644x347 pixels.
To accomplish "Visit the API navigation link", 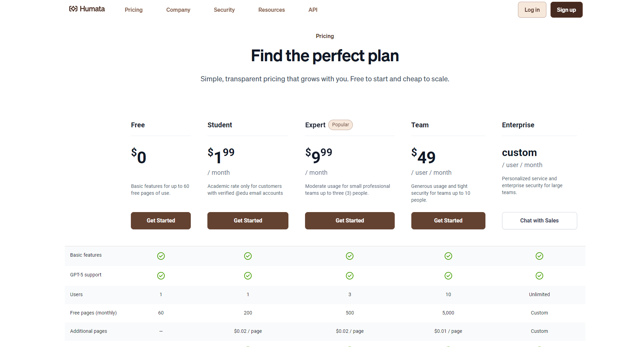I will coord(313,10).
